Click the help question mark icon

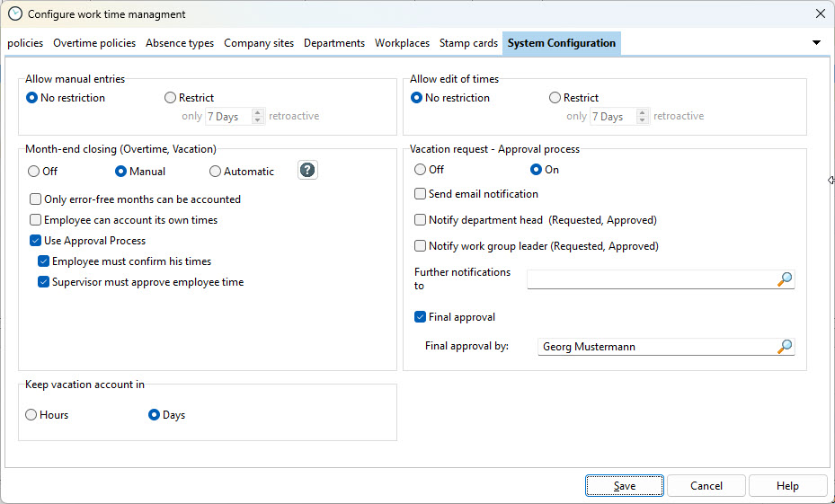coord(307,170)
